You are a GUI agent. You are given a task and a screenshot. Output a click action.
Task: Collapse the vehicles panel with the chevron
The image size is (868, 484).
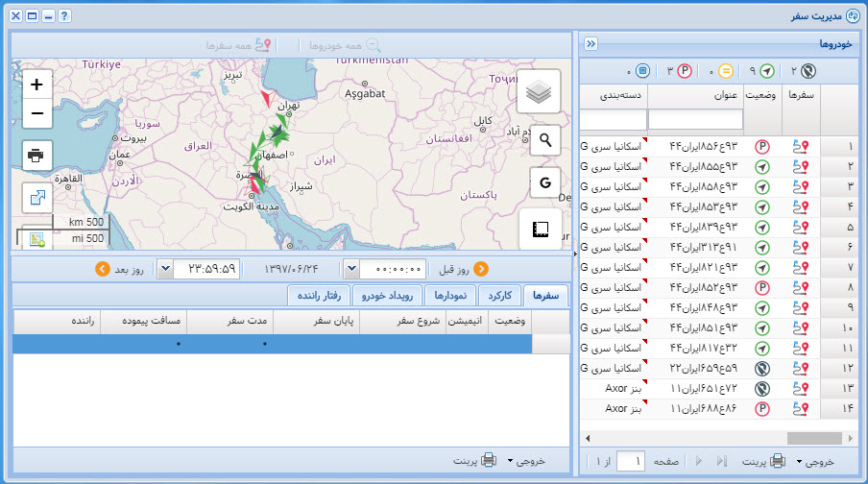(x=591, y=43)
